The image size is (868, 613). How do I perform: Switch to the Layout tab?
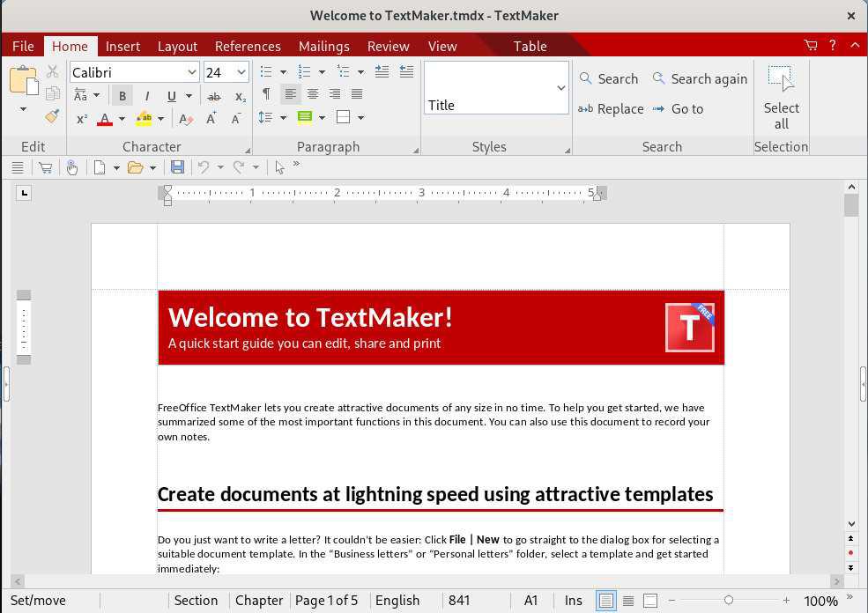coord(177,47)
